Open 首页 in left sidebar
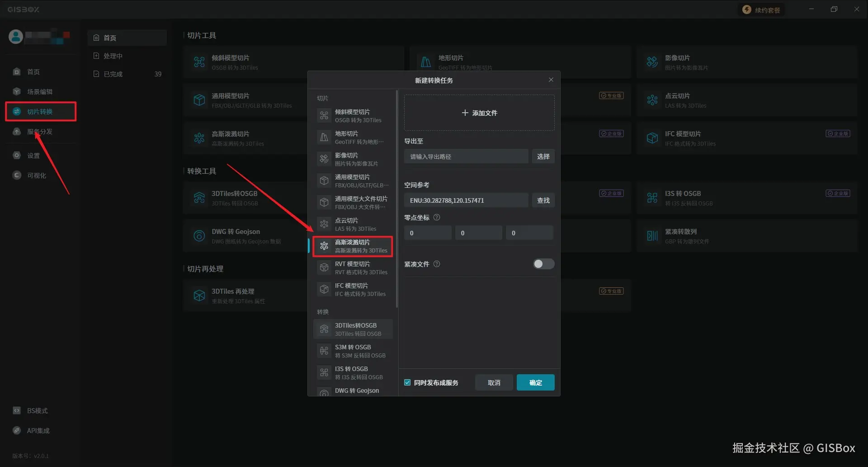The image size is (868, 467). click(x=41, y=72)
